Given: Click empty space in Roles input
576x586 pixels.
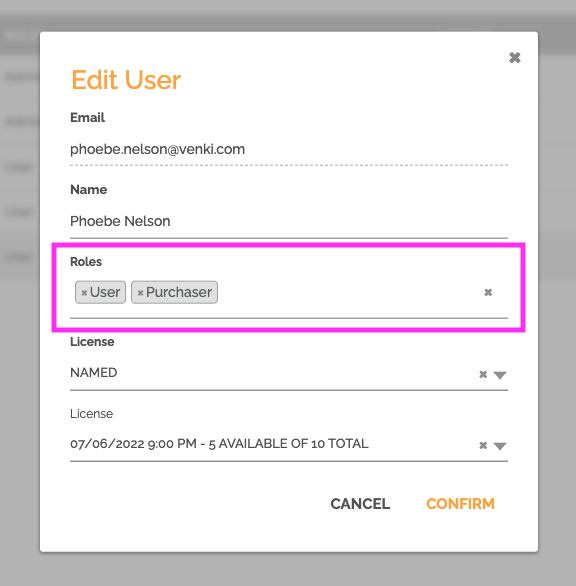Looking at the screenshot, I should (348, 292).
